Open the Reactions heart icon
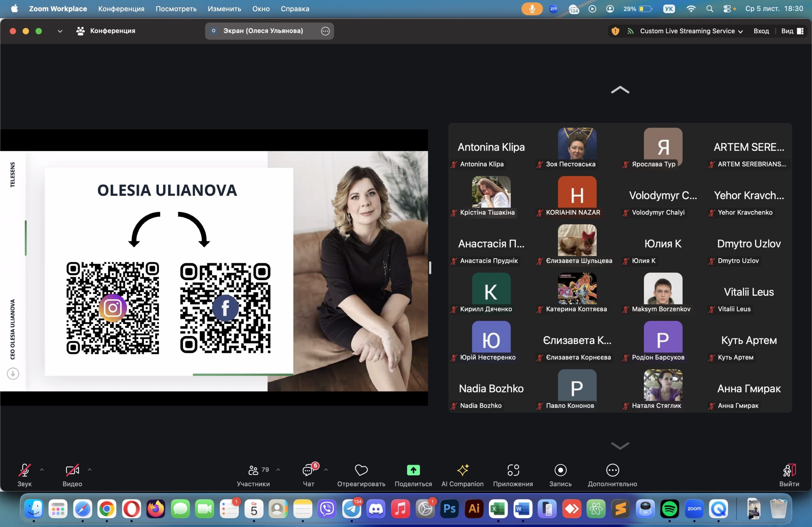 pyautogui.click(x=361, y=470)
